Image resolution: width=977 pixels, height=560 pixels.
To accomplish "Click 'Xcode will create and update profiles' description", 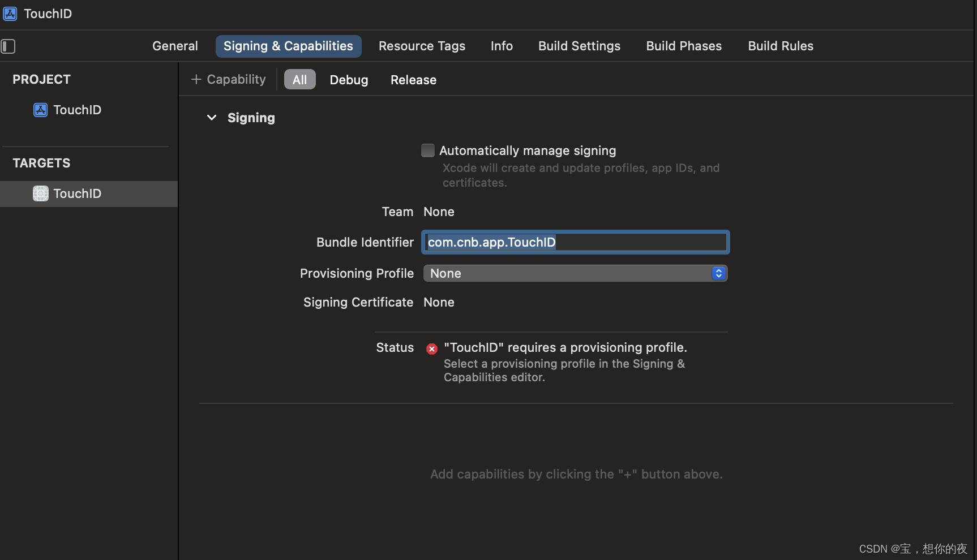I will point(581,175).
